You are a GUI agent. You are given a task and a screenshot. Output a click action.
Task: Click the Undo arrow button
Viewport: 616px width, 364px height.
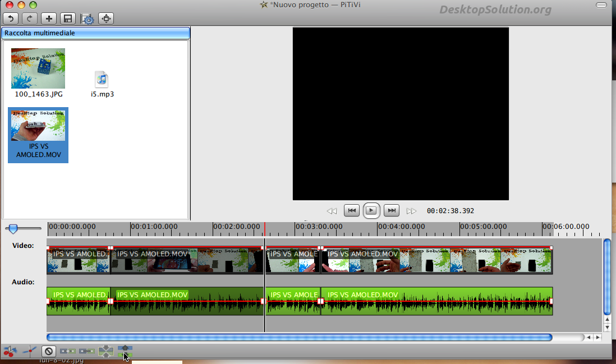[x=11, y=19]
